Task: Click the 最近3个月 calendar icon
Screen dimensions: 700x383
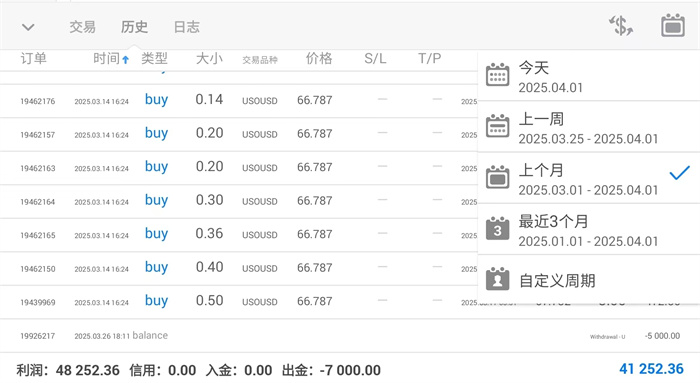Action: (497, 229)
